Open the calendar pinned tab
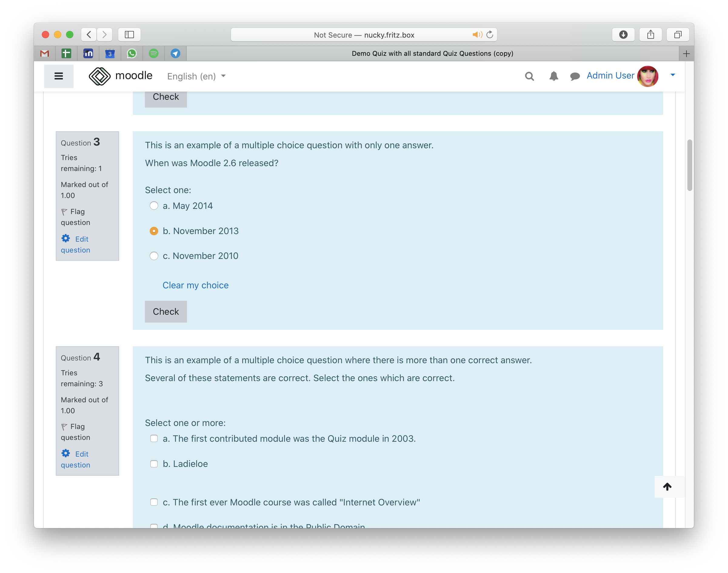This screenshot has width=728, height=573. [110, 53]
